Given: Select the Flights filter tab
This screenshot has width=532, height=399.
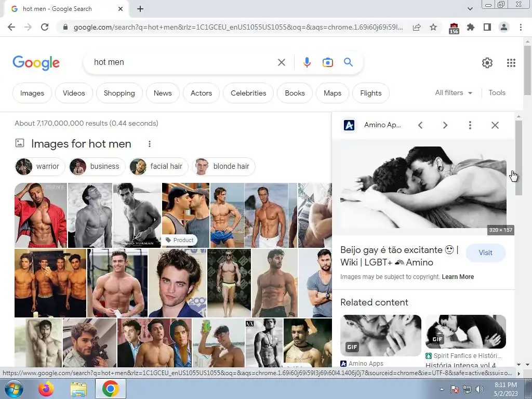Looking at the screenshot, I should (x=371, y=93).
